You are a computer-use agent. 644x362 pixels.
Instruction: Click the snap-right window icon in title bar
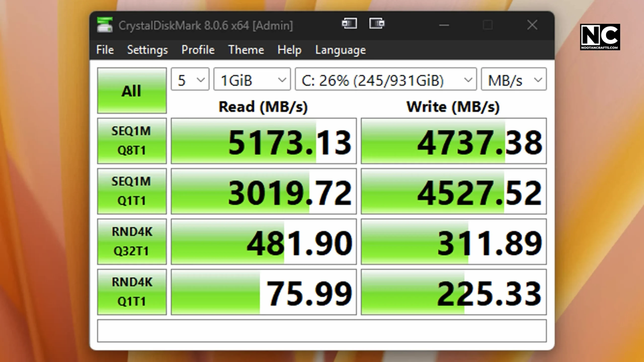click(377, 24)
